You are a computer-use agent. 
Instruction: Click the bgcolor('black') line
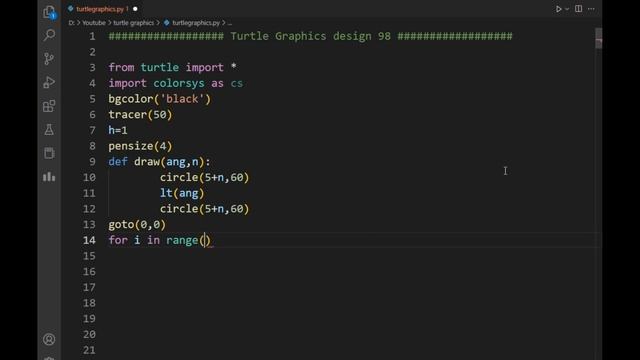pyautogui.click(x=160, y=99)
